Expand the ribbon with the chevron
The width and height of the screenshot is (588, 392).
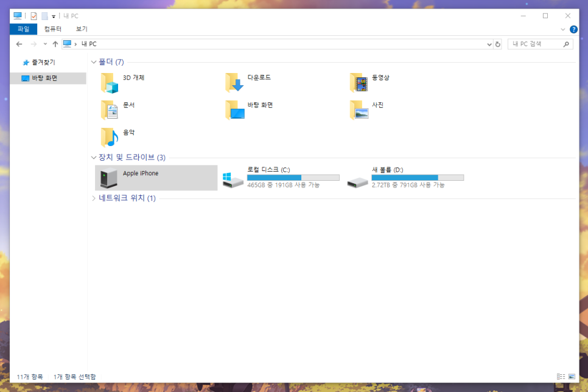[563, 29]
